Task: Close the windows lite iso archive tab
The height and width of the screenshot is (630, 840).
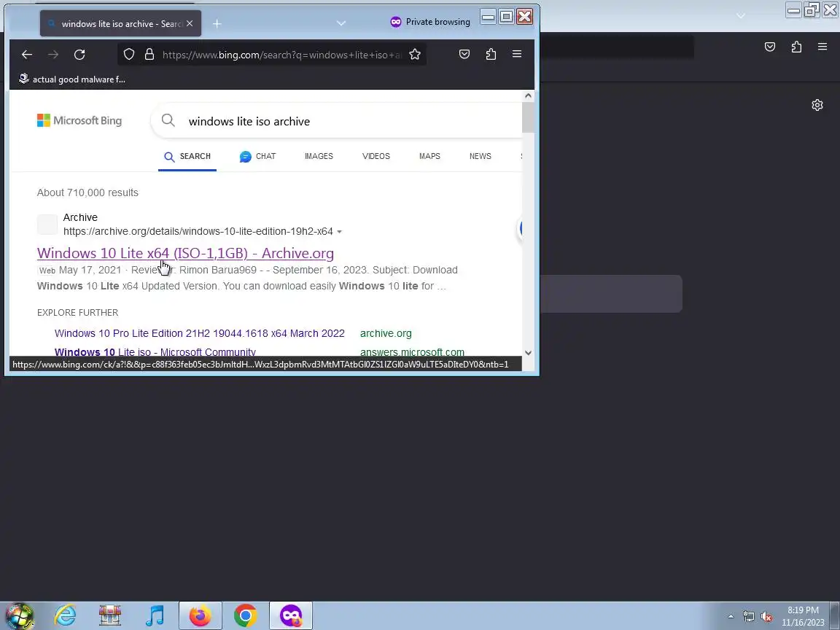Action: point(190,23)
